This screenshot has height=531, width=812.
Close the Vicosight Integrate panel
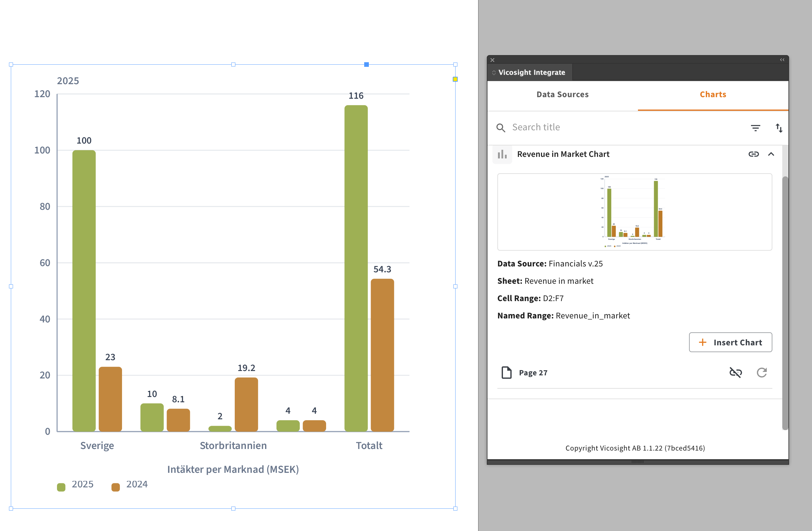pyautogui.click(x=492, y=60)
